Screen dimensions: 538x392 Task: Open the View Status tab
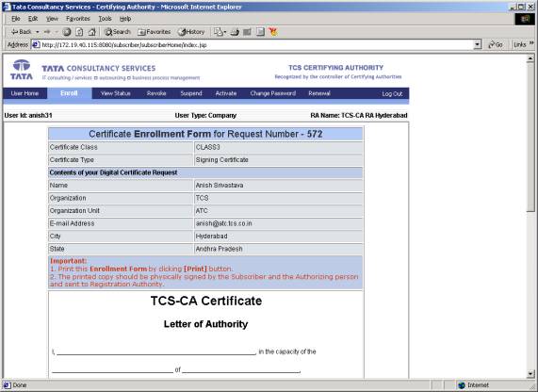[x=116, y=93]
